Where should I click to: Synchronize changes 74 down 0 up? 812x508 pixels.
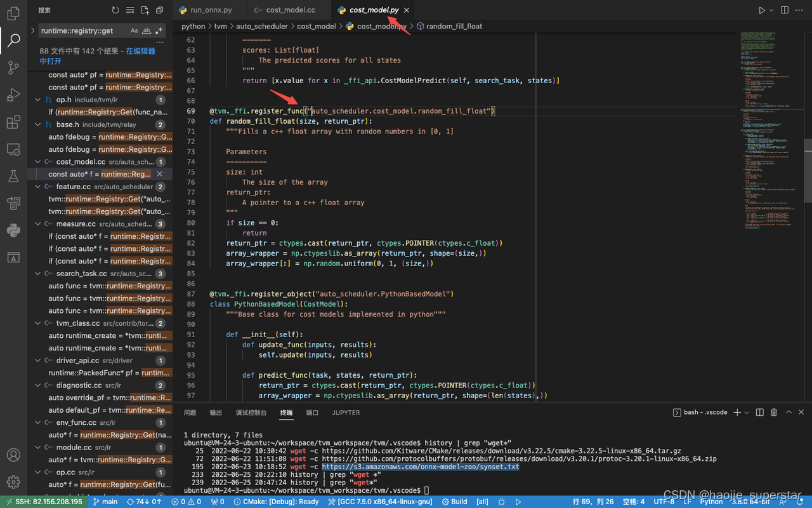144,502
